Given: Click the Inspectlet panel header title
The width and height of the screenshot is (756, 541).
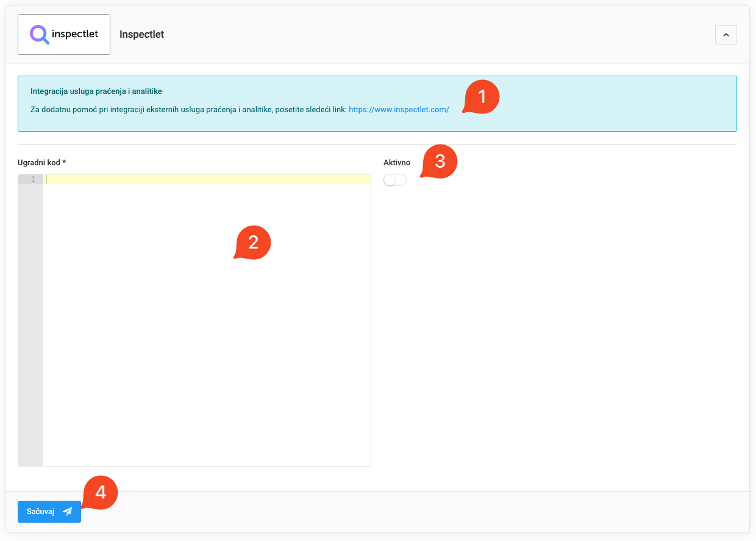Looking at the screenshot, I should 141,35.
